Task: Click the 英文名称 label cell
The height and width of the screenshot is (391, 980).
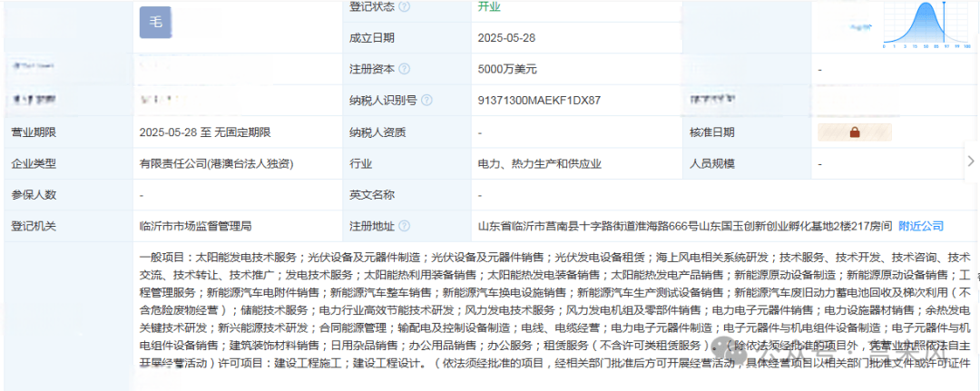Action: click(407, 195)
